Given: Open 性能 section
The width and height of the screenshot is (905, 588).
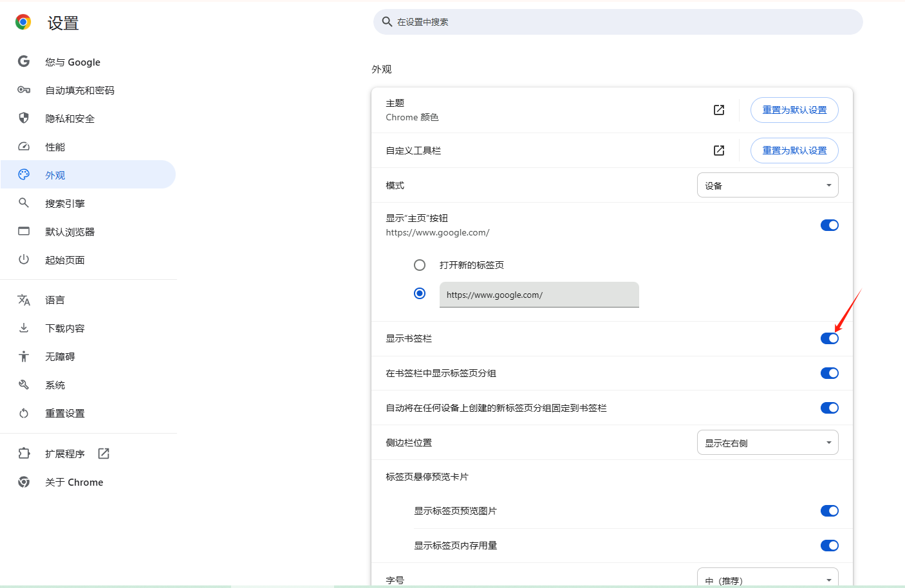Looking at the screenshot, I should coord(88,147).
